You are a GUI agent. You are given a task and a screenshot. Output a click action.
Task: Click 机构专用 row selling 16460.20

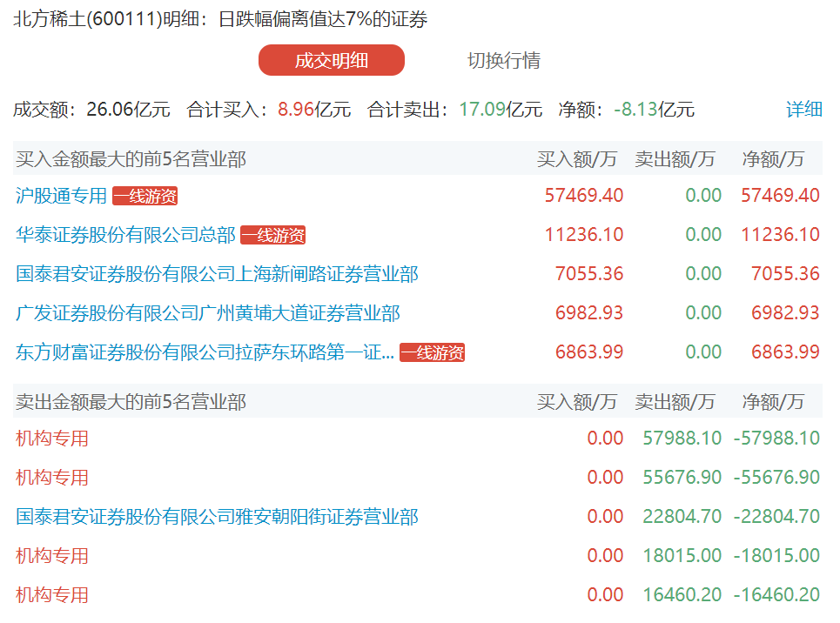pyautogui.click(x=52, y=595)
